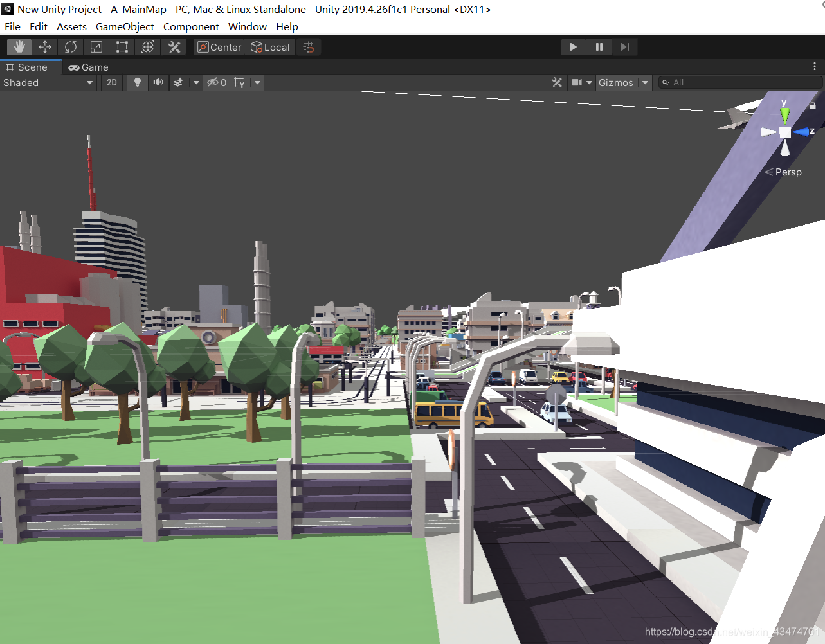Pause the game playback
The width and height of the screenshot is (825, 644).
(599, 47)
